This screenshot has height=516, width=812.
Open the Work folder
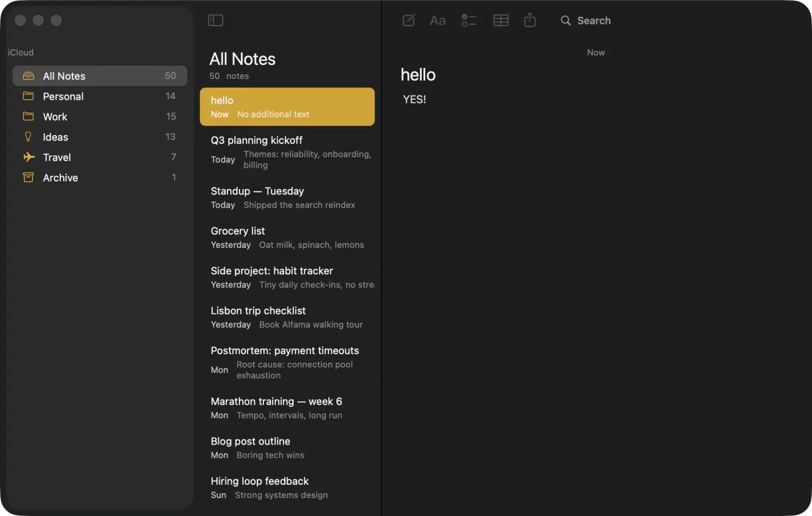pos(100,117)
